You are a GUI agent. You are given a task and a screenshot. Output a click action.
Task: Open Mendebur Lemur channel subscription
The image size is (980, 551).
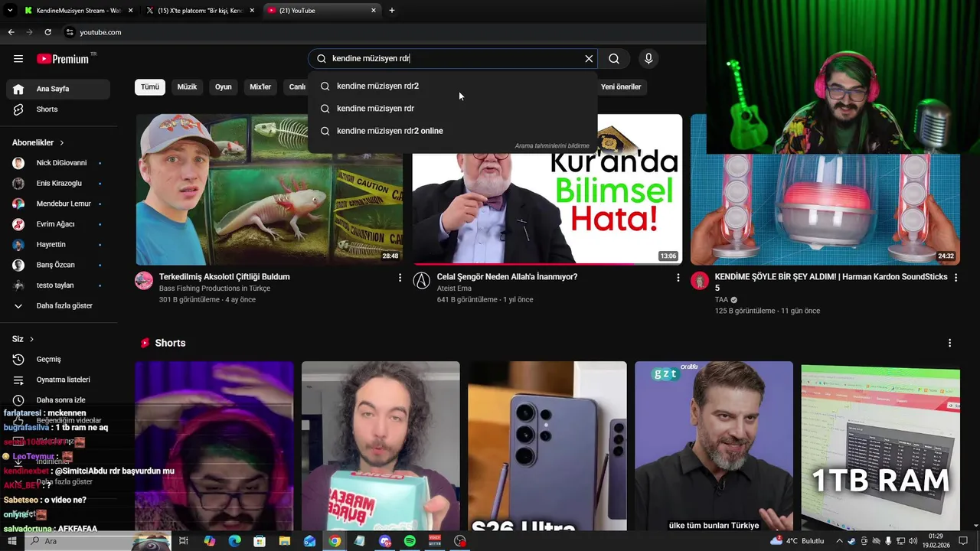click(58, 204)
